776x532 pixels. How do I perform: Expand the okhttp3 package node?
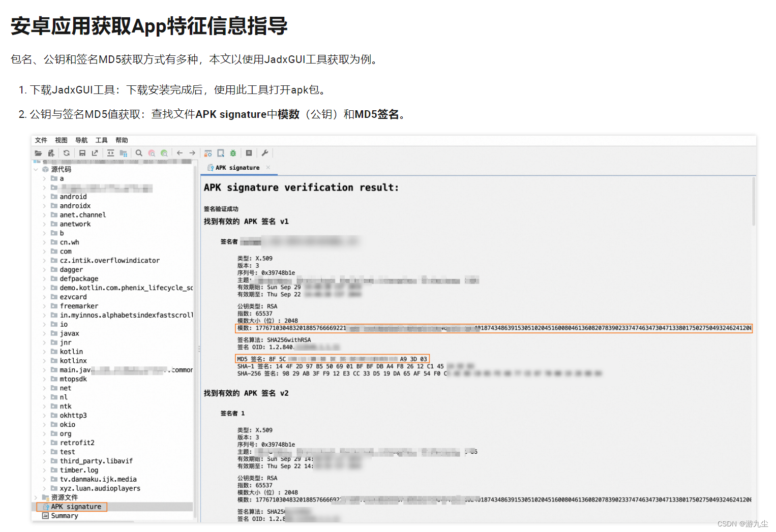click(x=46, y=415)
